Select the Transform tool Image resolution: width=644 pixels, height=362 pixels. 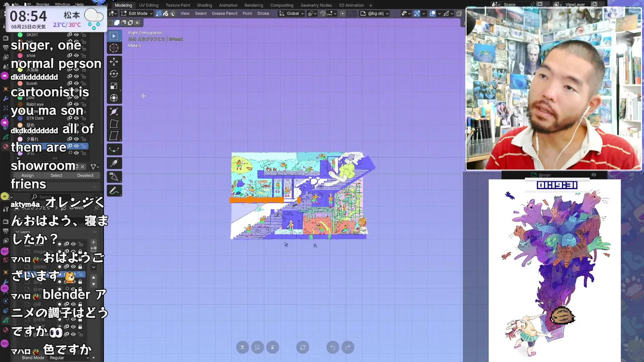point(114,98)
